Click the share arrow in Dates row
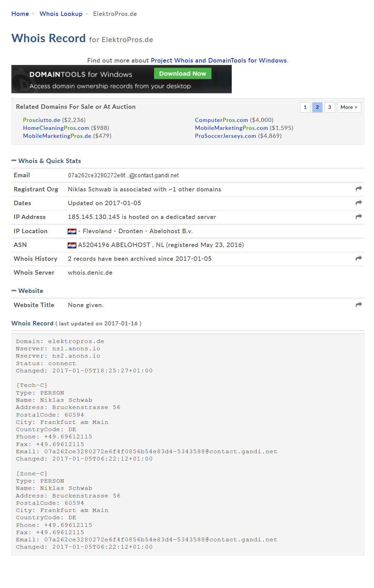The width and height of the screenshot is (374, 588). point(358,203)
